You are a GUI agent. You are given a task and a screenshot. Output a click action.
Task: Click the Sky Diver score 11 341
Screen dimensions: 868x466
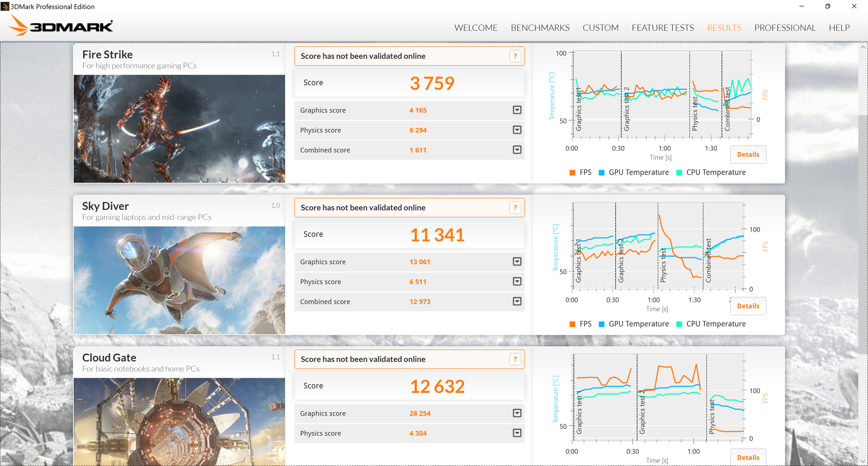coord(437,235)
